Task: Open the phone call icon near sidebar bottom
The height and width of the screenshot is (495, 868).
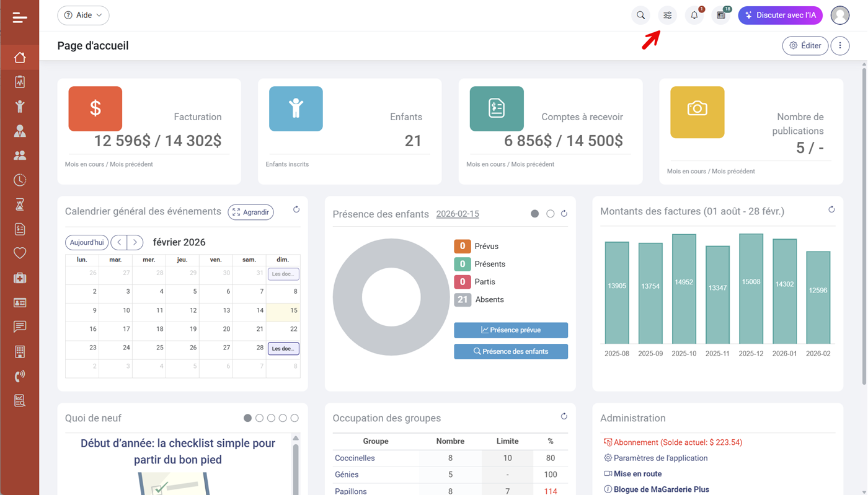Action: tap(19, 375)
